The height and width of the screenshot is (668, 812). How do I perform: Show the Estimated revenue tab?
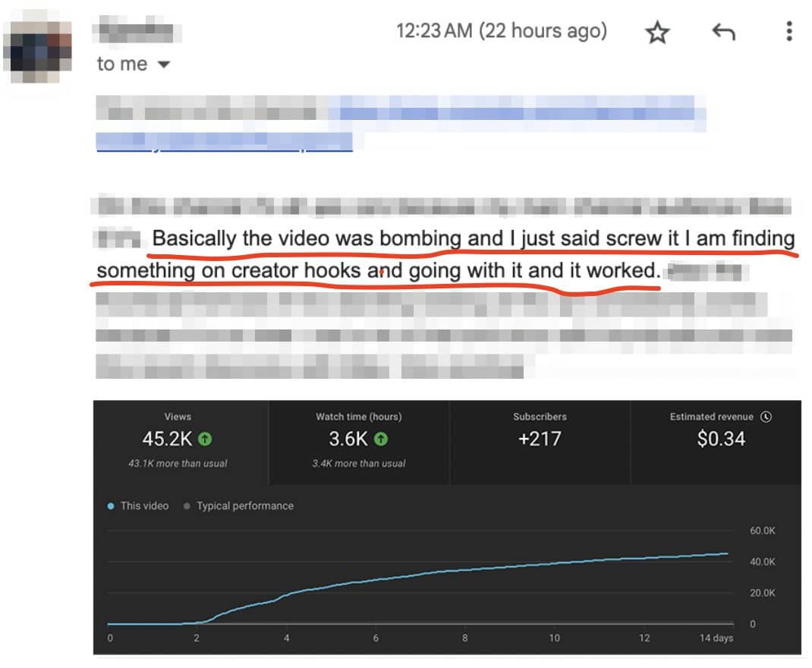click(x=715, y=442)
